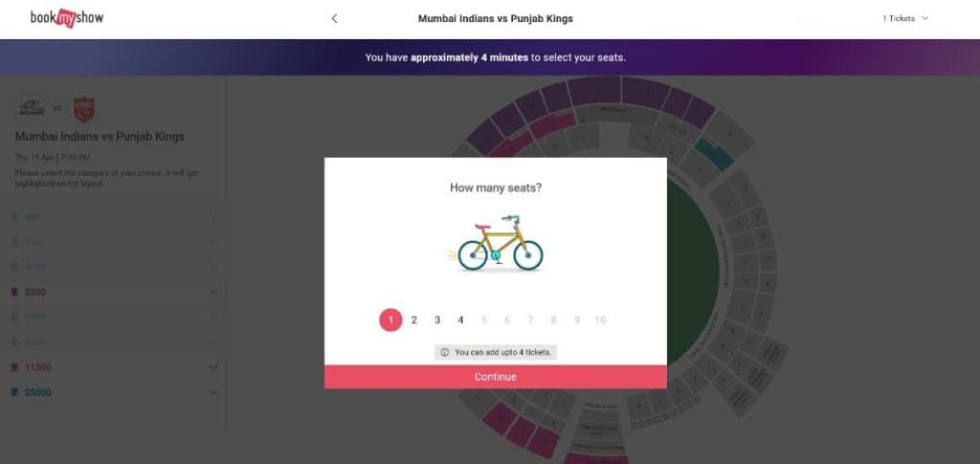
Task: Click the selected 1 seat number circle
Action: [390, 320]
